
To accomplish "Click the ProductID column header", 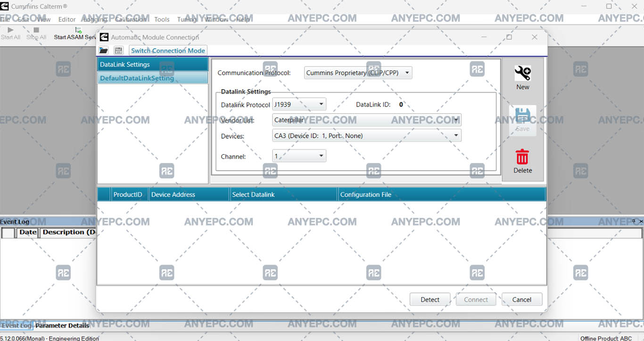I will coord(130,194).
